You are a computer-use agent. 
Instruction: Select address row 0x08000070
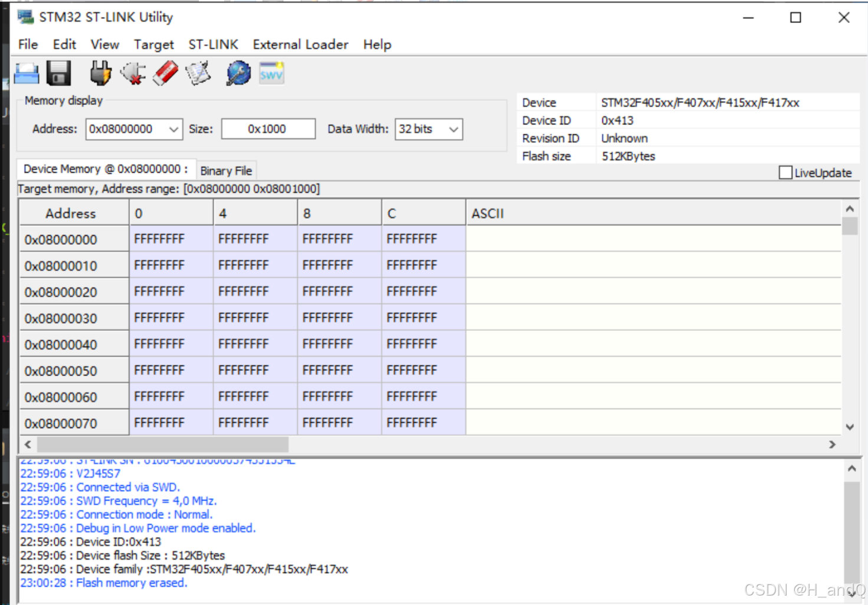coord(74,423)
